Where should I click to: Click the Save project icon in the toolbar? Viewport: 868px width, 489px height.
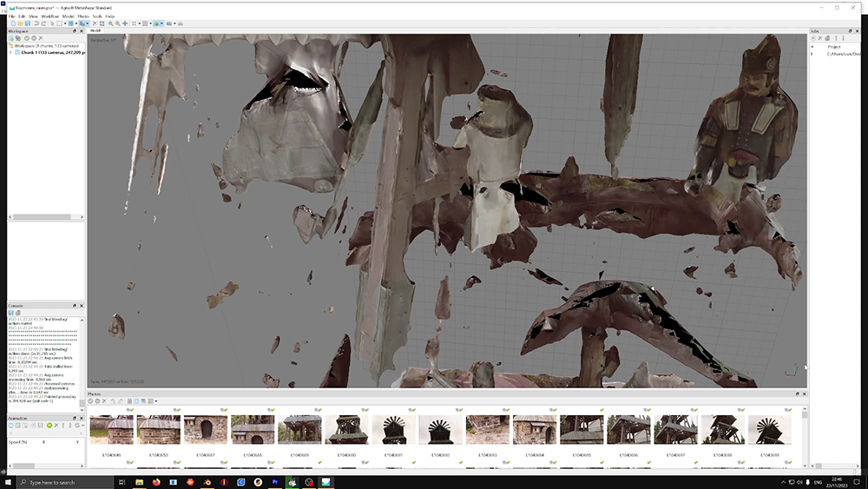[x=28, y=23]
